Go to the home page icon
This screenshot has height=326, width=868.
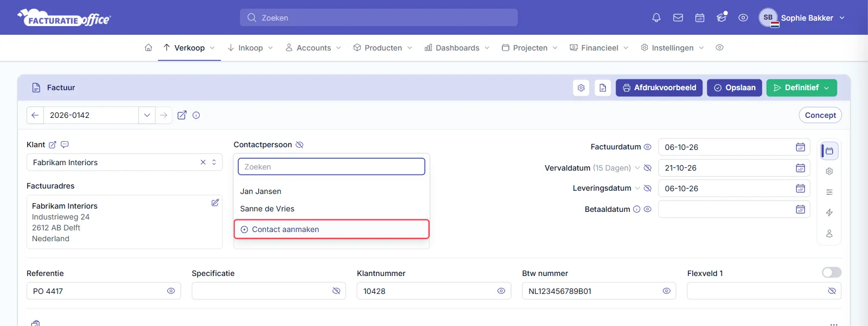[x=148, y=48]
